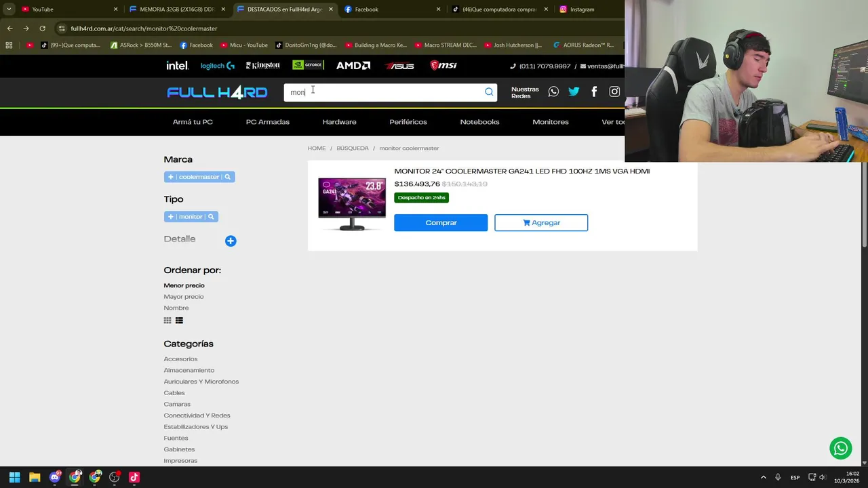Viewport: 868px width, 488px height.
Task: Open the Chrome apps grid icon in bookmarks bar
Action: pos(9,45)
